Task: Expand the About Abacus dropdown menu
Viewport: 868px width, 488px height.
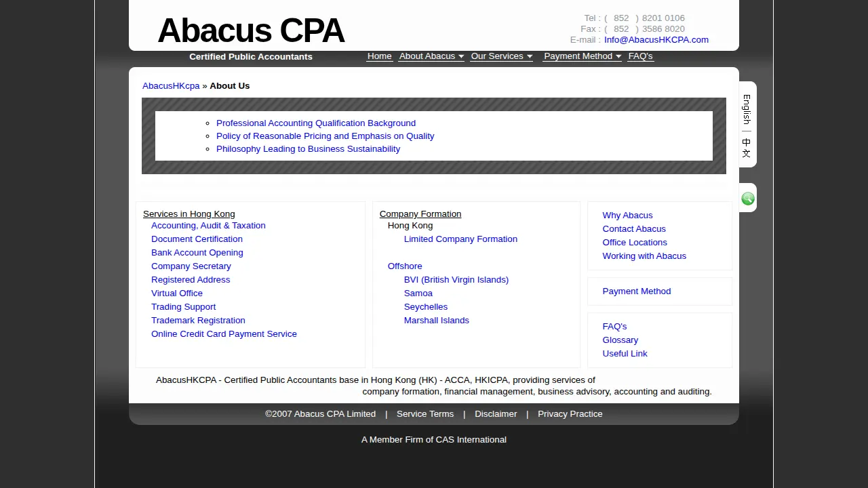Action: 431,56
